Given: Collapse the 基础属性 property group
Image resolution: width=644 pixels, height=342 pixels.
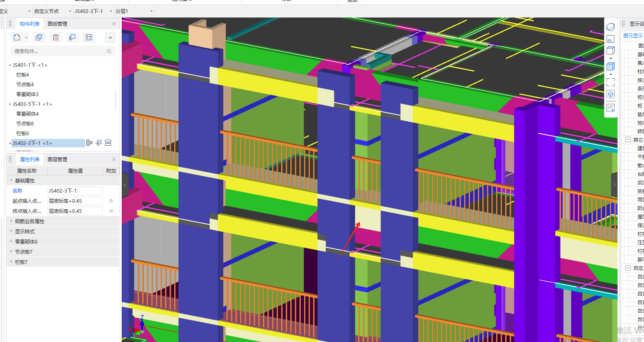Looking at the screenshot, I should coord(11,180).
